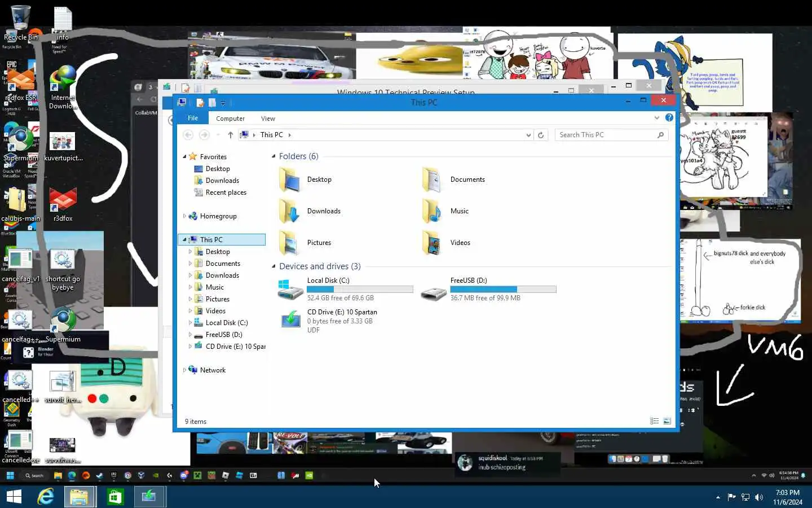The height and width of the screenshot is (508, 812).
Task: Click the Action Center flag tray icon
Action: (x=731, y=497)
